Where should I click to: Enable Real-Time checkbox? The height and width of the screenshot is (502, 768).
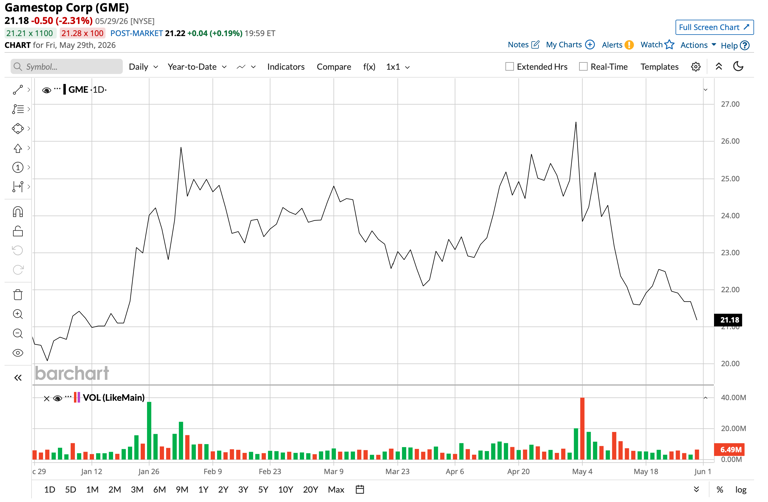coord(583,67)
